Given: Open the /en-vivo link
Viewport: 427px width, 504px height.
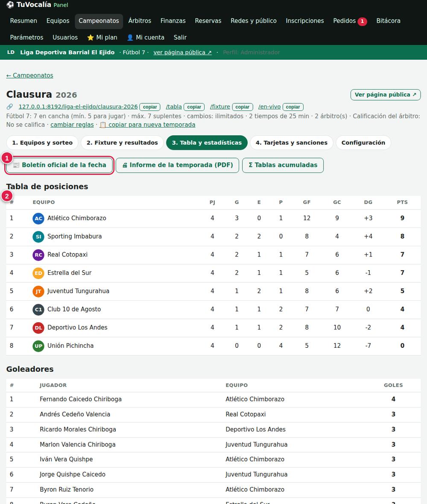Looking at the screenshot, I should click(269, 107).
